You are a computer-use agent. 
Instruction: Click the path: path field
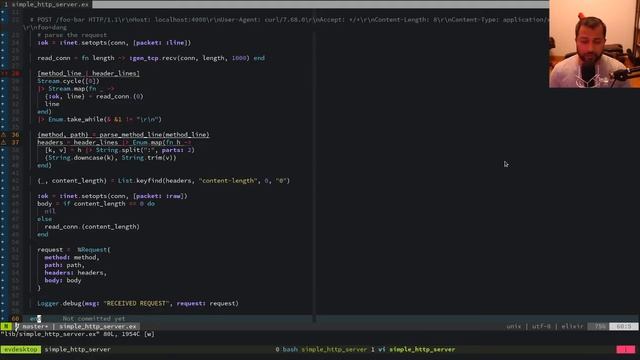pos(64,265)
